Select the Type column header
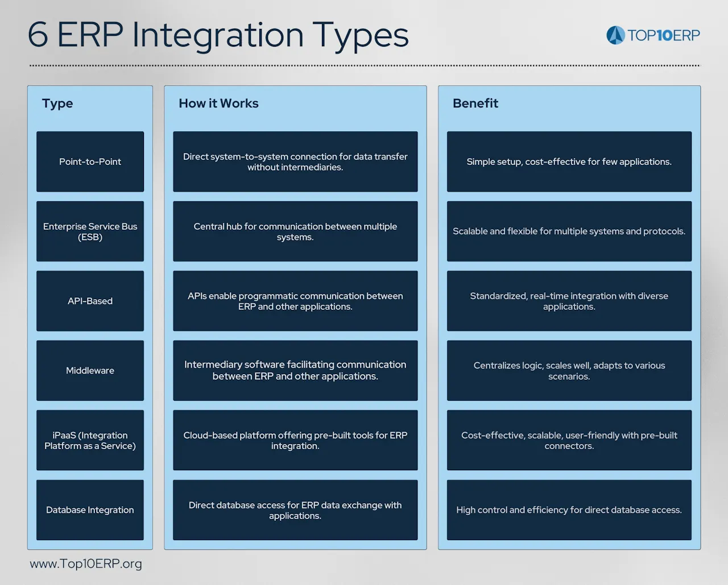 [x=57, y=103]
